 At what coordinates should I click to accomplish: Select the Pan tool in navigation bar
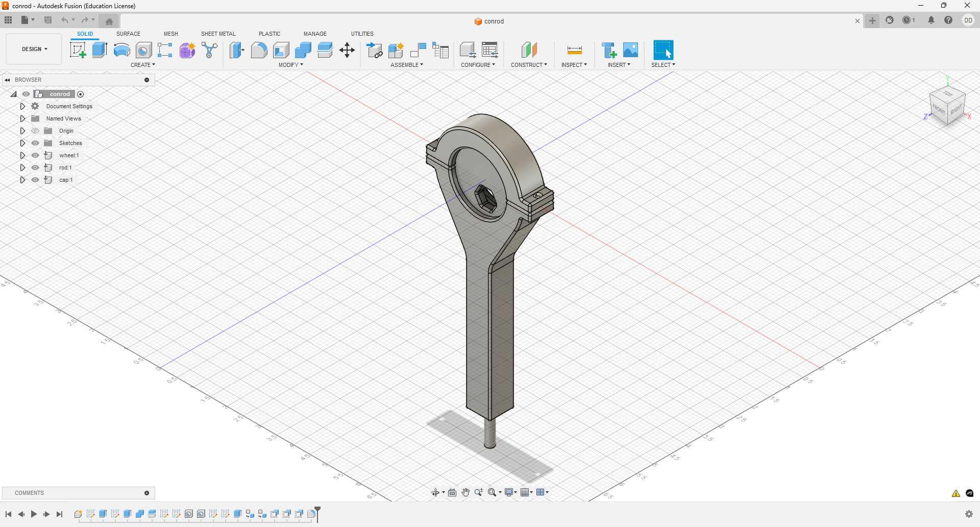[x=465, y=492]
